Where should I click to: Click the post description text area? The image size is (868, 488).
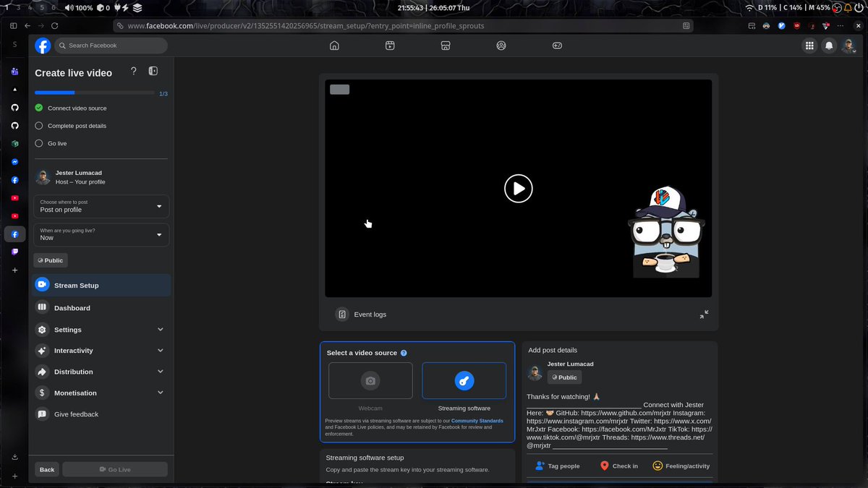click(x=619, y=421)
